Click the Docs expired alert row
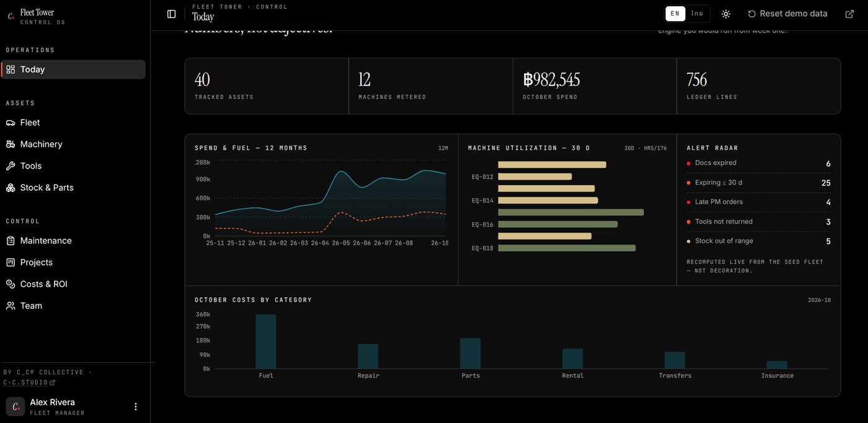Viewport: 868px width, 423px height. pyautogui.click(x=759, y=164)
